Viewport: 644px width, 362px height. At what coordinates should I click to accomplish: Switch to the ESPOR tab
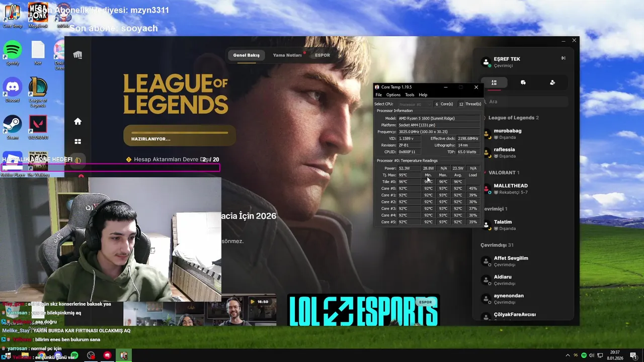(x=323, y=55)
